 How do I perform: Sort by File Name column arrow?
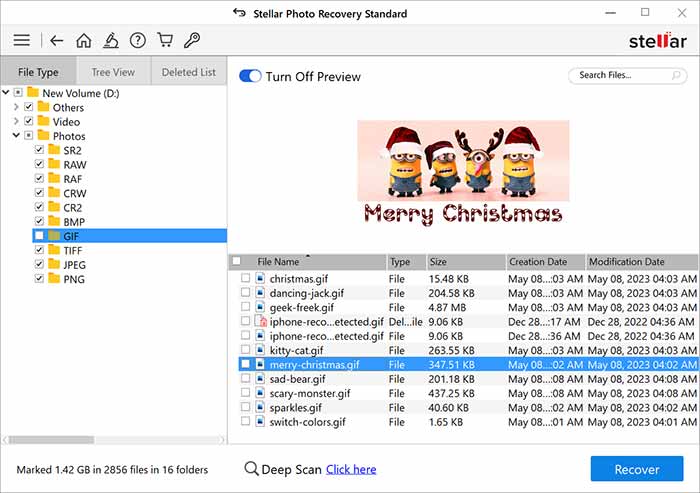308,256
